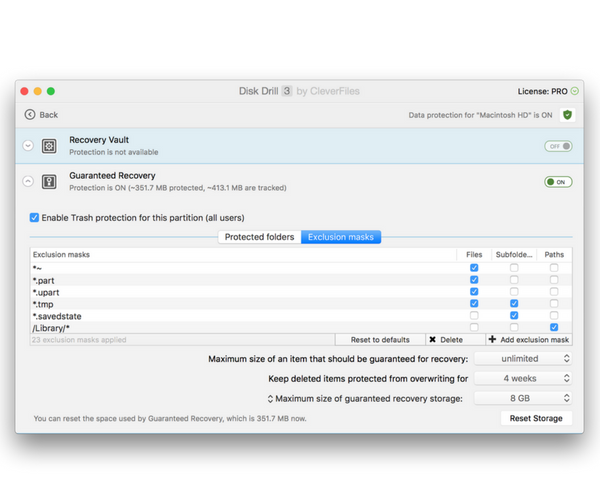Click the Recovery Vault title text

[99, 140]
